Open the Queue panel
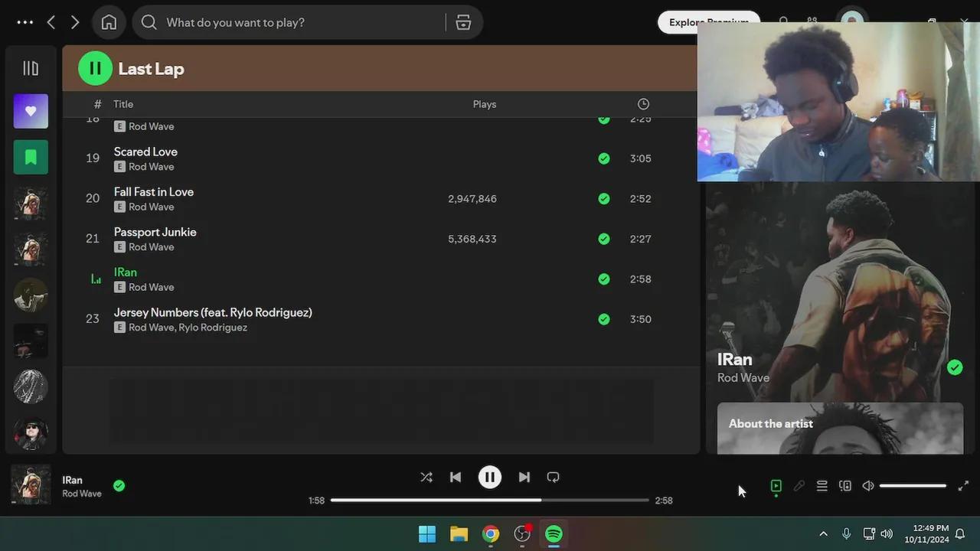 822,486
